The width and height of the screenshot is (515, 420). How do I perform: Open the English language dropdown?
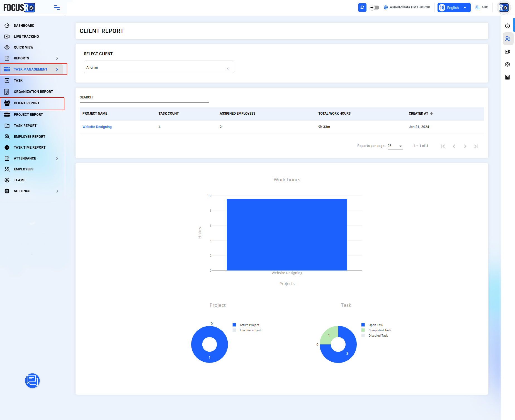tap(454, 8)
